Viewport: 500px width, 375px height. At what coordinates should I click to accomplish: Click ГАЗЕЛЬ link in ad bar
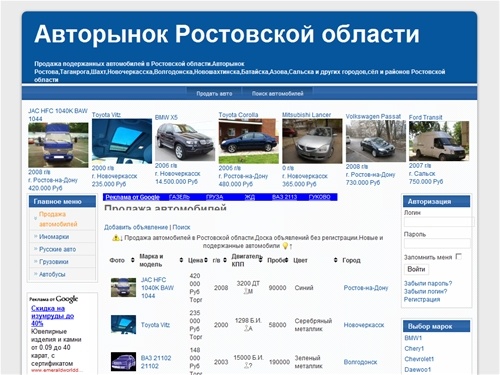(179, 197)
